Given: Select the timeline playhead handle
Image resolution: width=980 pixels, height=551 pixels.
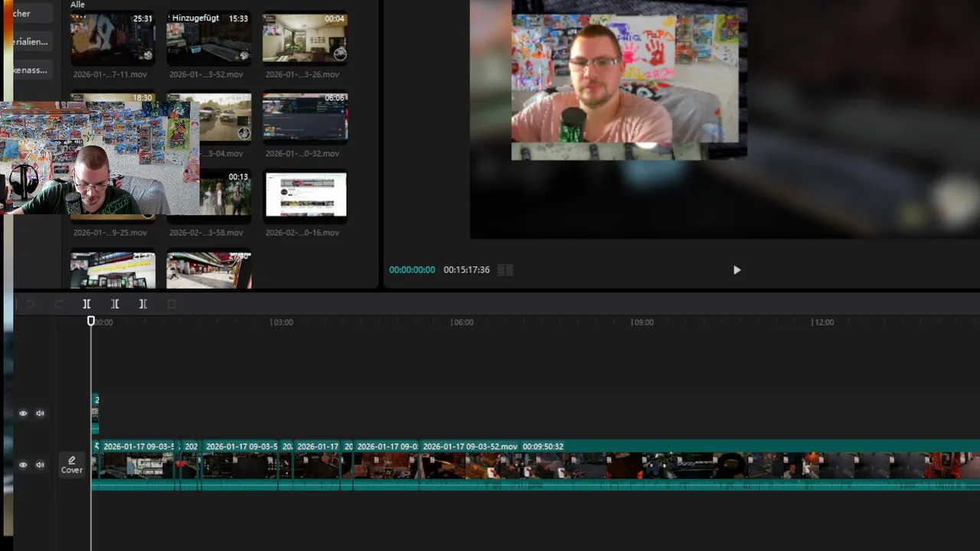Looking at the screenshot, I should coord(91,321).
